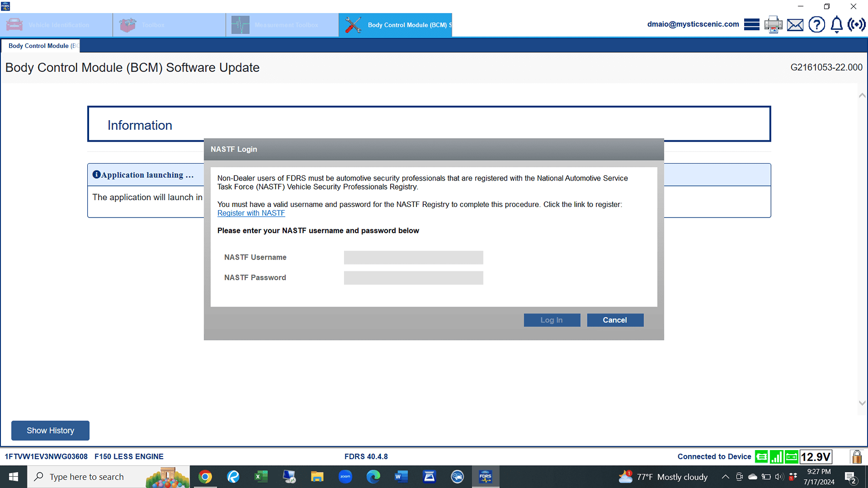Show hidden tray icons chevron
The image size is (868, 488).
(x=725, y=477)
